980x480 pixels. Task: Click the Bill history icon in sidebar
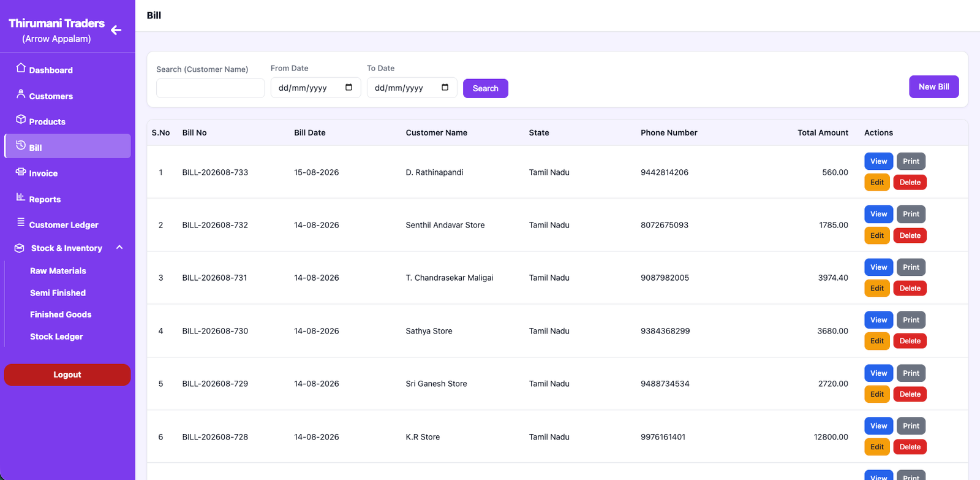click(x=21, y=145)
